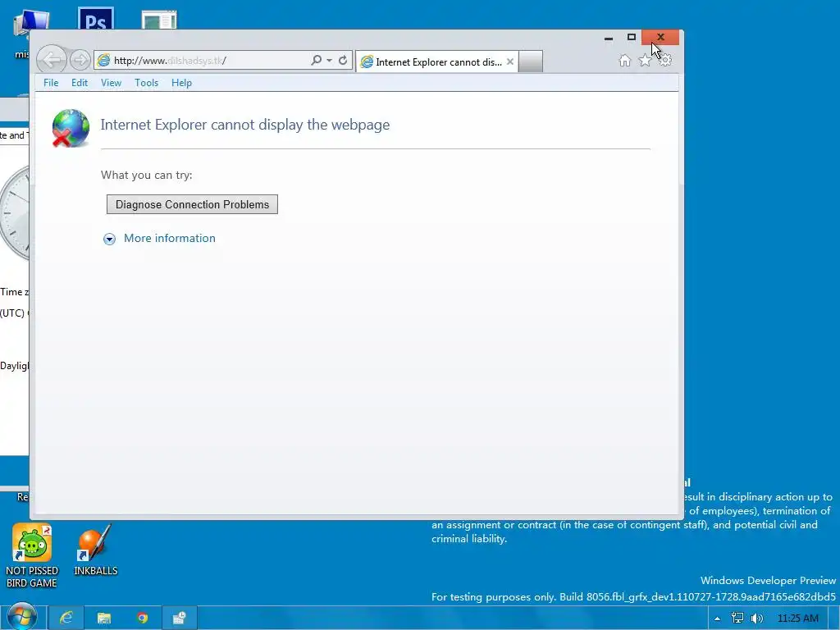The width and height of the screenshot is (840, 630).
Task: Open NOT PISSED BIRD GAME desktop shortcut
Action: 32,556
